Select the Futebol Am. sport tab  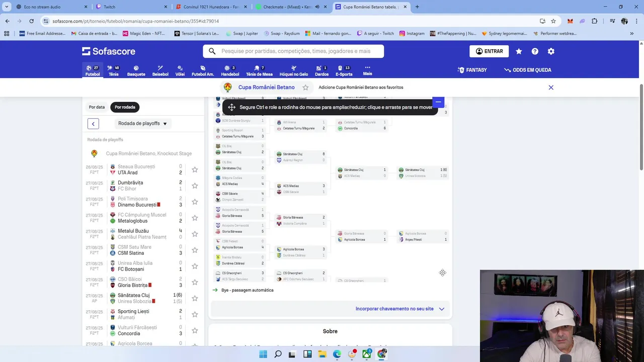pyautogui.click(x=203, y=70)
